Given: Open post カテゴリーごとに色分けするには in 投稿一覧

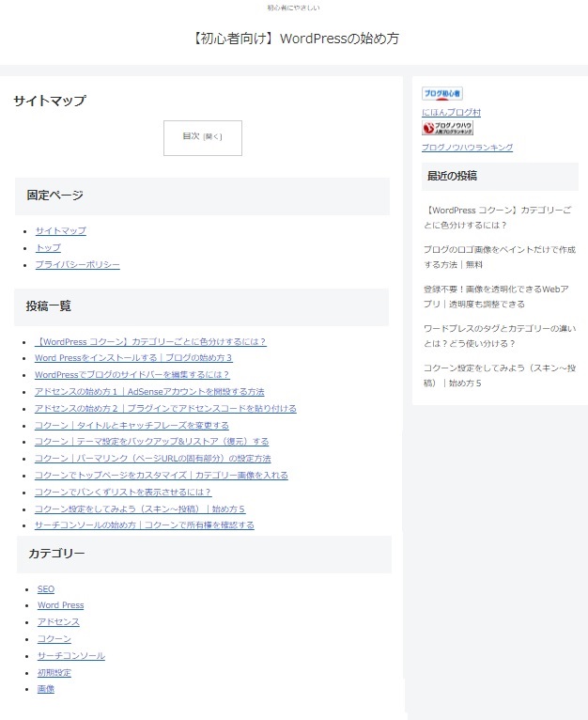Looking at the screenshot, I should 150,341.
